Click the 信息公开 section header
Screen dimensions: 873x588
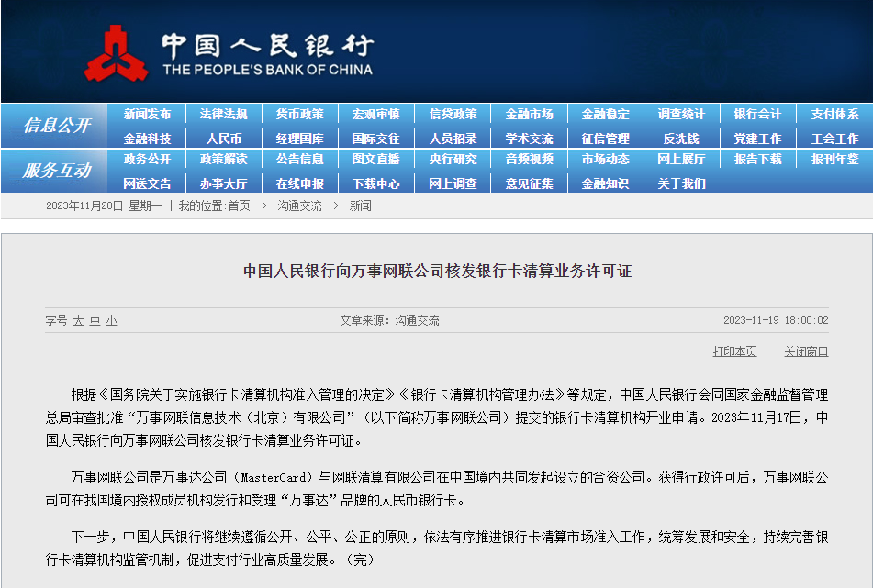tap(57, 126)
